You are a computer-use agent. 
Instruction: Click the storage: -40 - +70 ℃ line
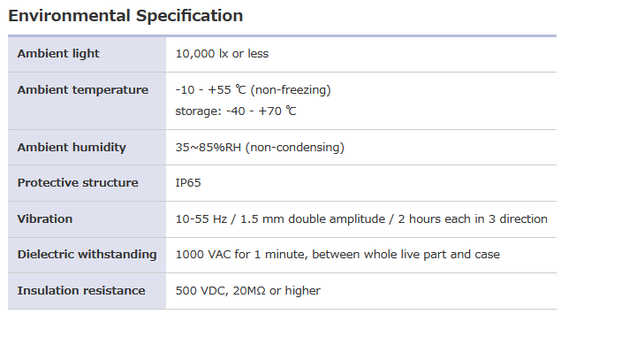coord(236,111)
